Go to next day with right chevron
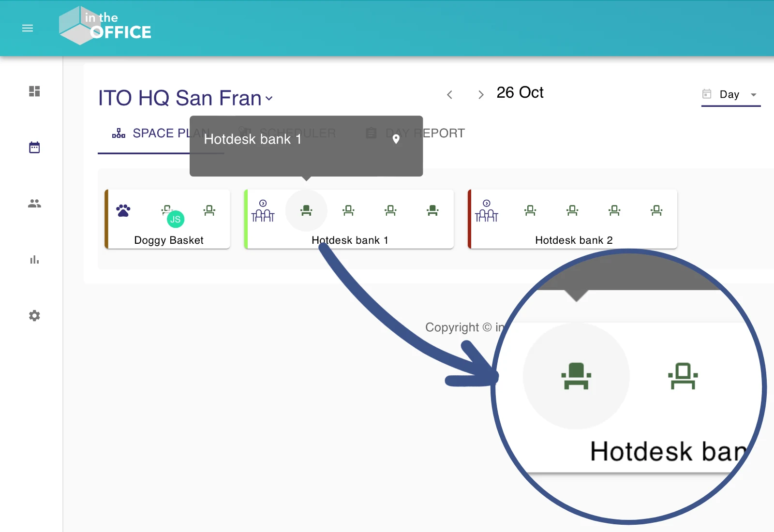The image size is (774, 532). (480, 95)
